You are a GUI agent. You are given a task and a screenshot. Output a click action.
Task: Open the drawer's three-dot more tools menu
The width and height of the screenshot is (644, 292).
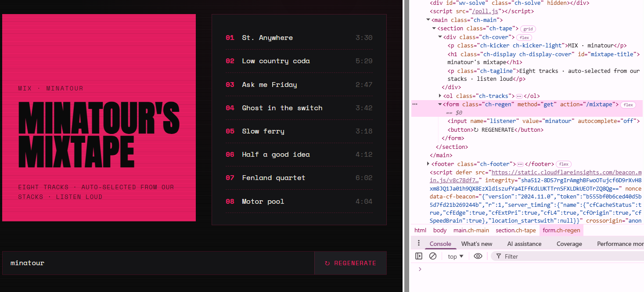click(418, 243)
